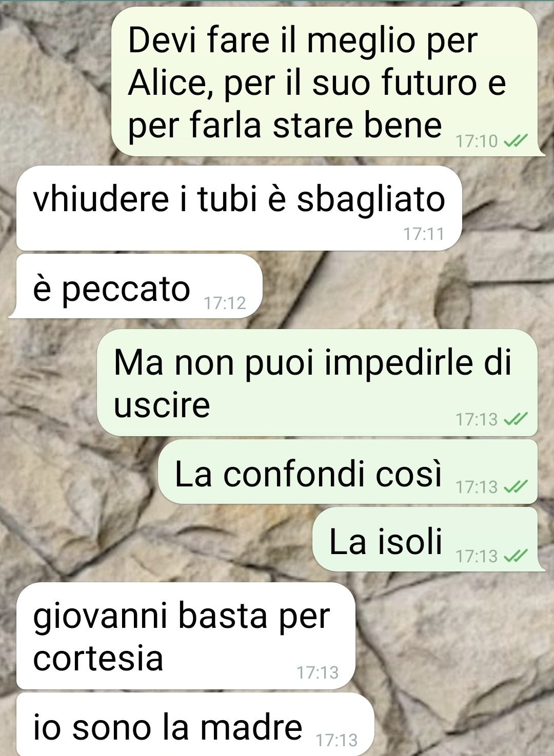Tap the 17:13 timestamp beside 'io sono la madre'
This screenshot has height=756, width=554.
point(337,741)
